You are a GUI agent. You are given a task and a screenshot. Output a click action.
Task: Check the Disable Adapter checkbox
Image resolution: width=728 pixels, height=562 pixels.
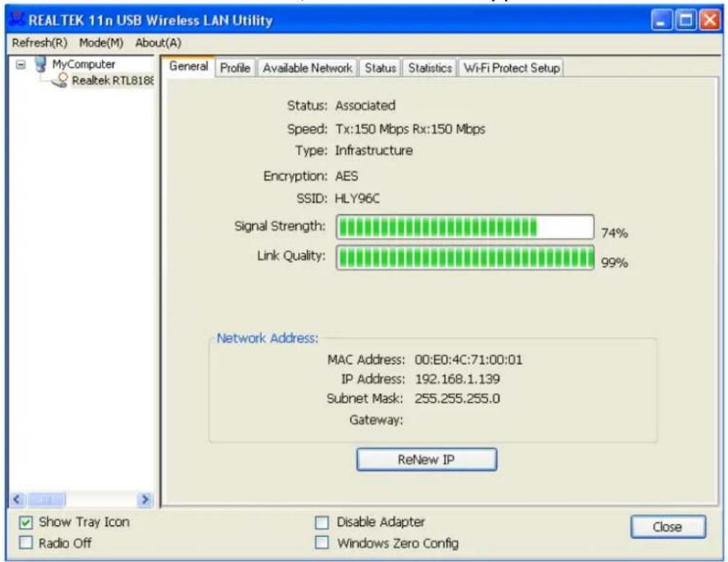click(x=322, y=522)
